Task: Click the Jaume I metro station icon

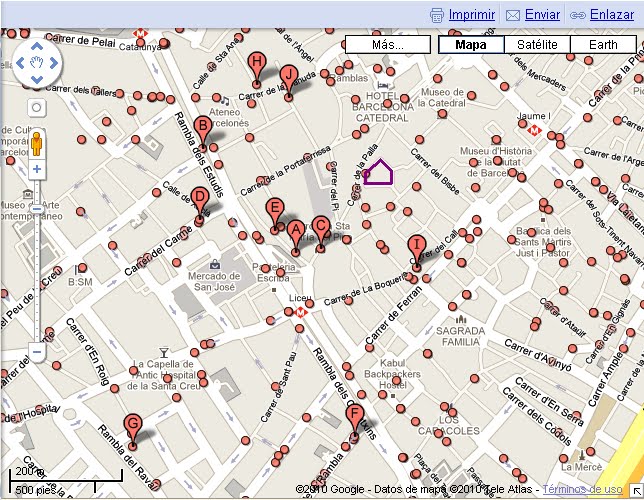Action: (534, 131)
